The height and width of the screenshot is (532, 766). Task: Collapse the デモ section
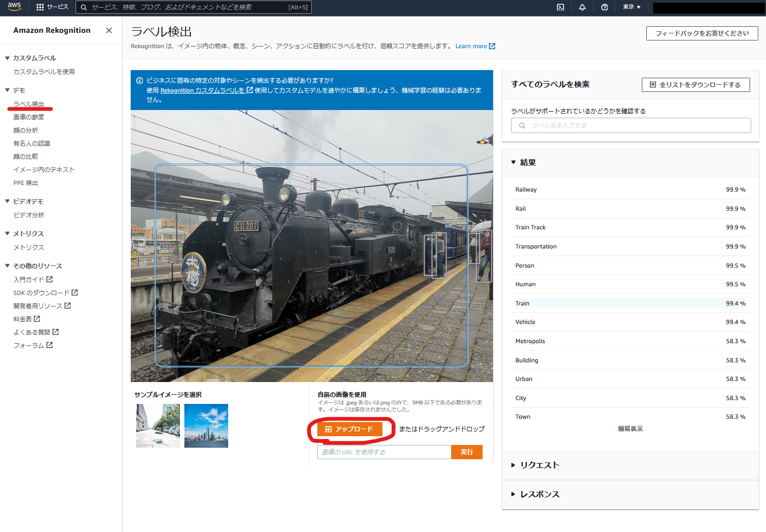pos(8,90)
